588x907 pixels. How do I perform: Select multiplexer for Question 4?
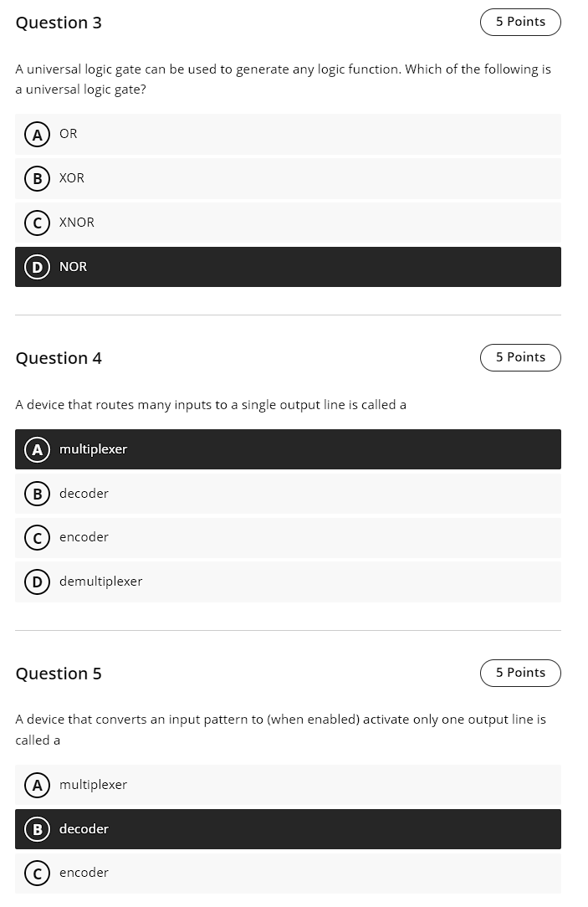[x=288, y=449]
